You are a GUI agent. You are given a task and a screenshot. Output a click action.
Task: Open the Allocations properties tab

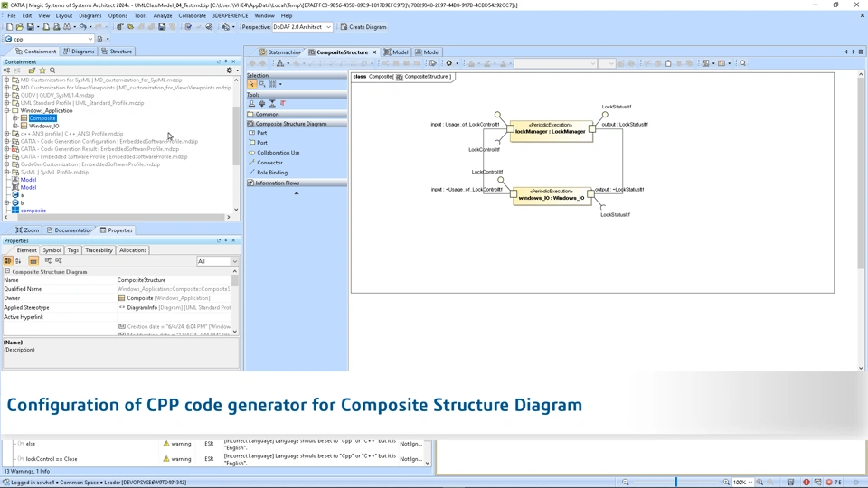pos(133,250)
